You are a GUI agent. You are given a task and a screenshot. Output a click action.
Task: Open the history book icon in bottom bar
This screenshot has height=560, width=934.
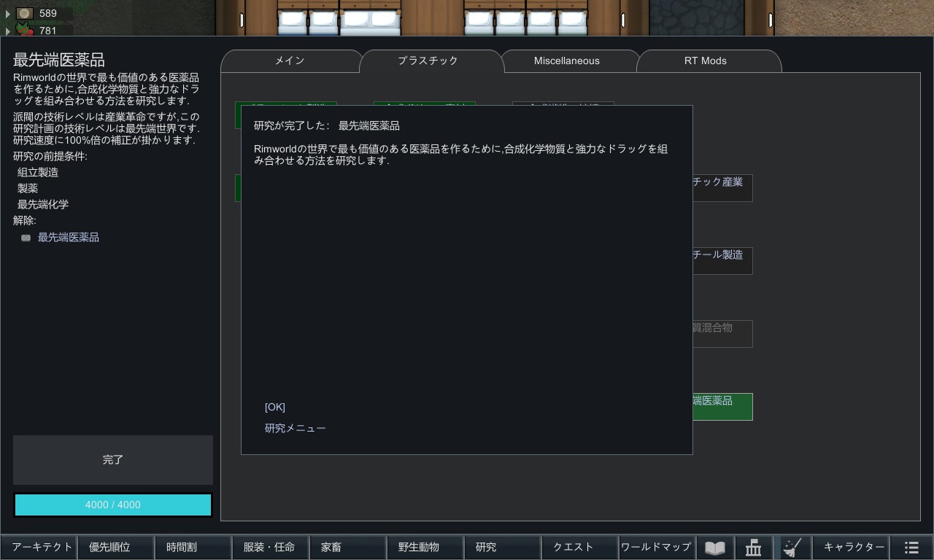[x=715, y=548]
